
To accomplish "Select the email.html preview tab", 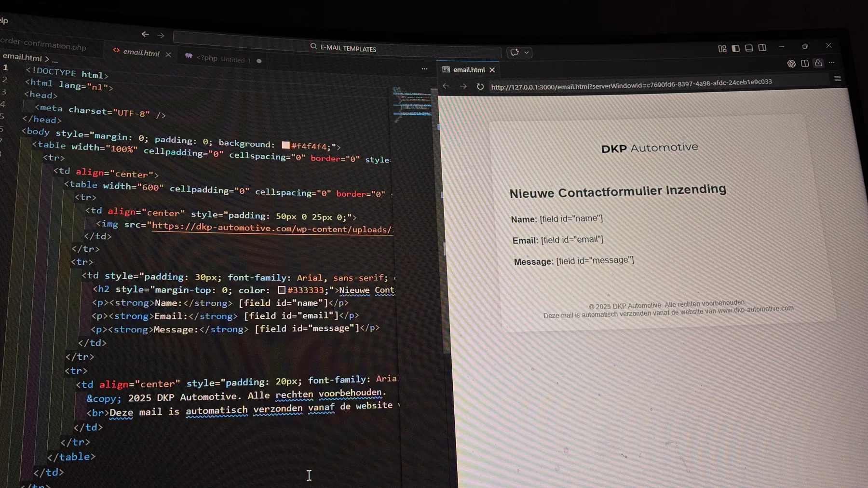I will click(x=469, y=70).
